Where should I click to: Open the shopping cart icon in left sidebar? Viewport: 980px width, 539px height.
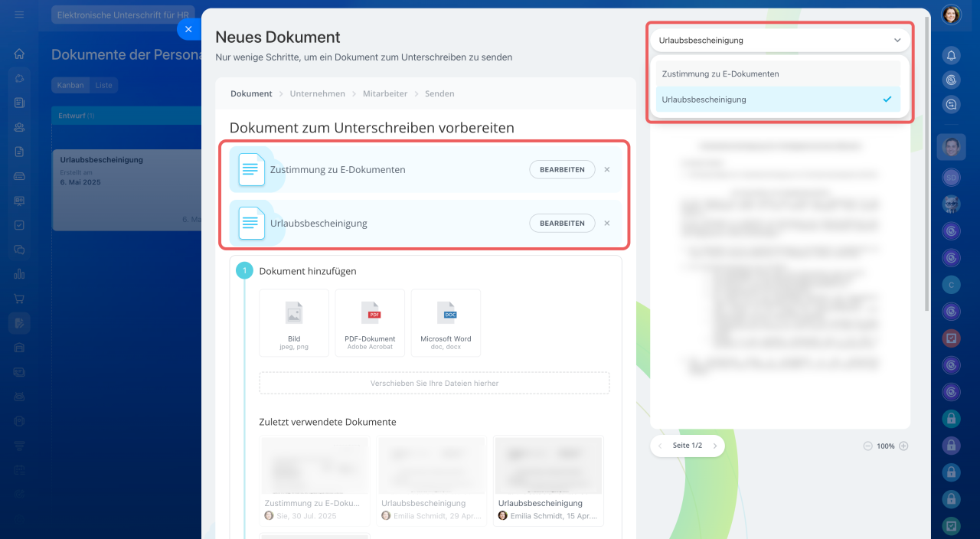pyautogui.click(x=19, y=299)
